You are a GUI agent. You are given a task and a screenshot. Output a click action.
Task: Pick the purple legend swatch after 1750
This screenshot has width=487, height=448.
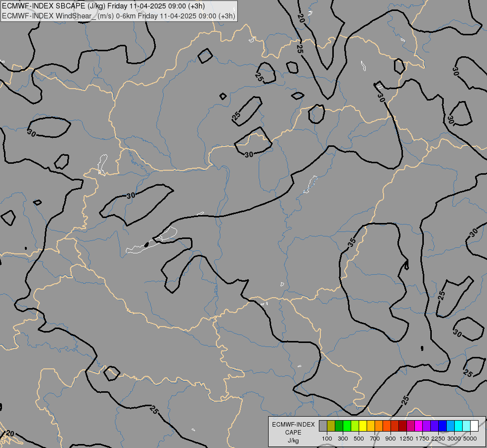[427, 426]
